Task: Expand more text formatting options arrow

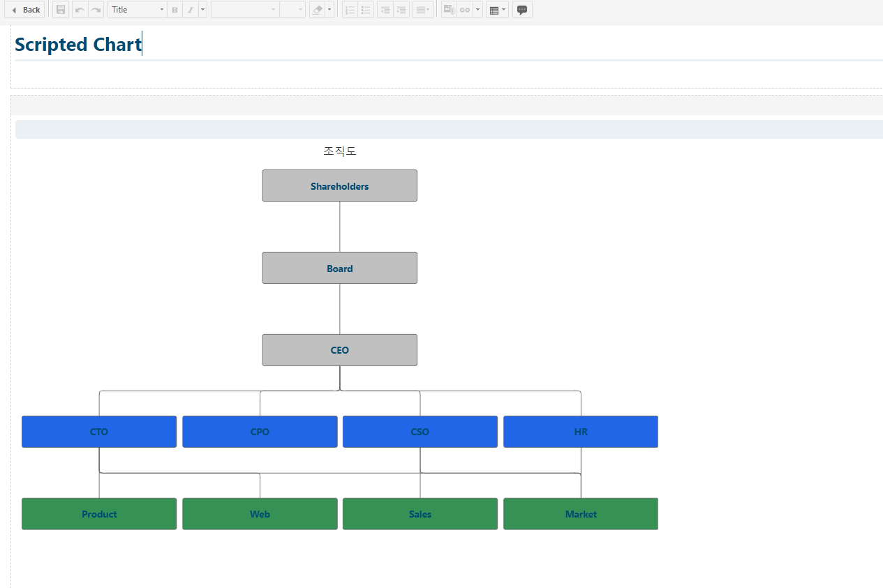Action: 202,10
